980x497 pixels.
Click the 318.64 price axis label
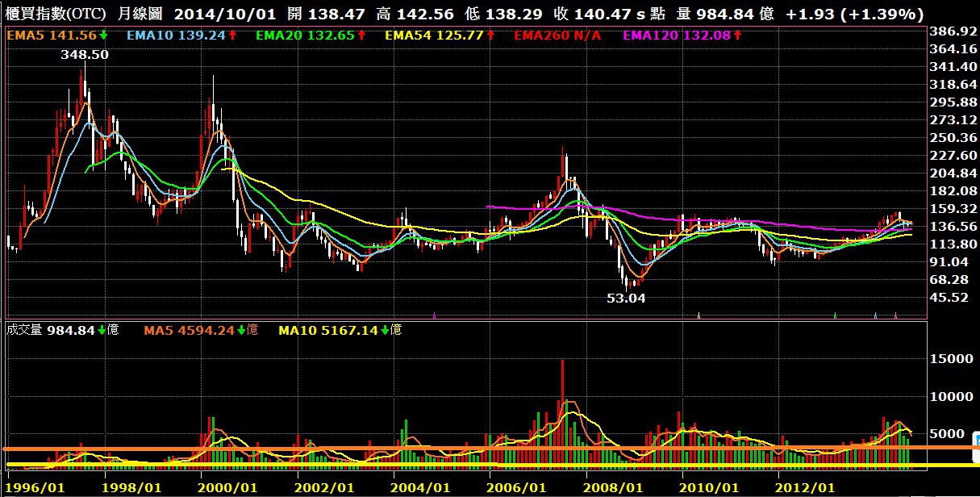[953, 85]
